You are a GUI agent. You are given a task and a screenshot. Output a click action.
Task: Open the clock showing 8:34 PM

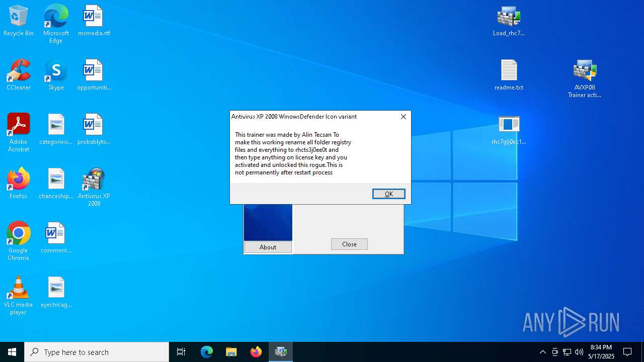[601, 352]
